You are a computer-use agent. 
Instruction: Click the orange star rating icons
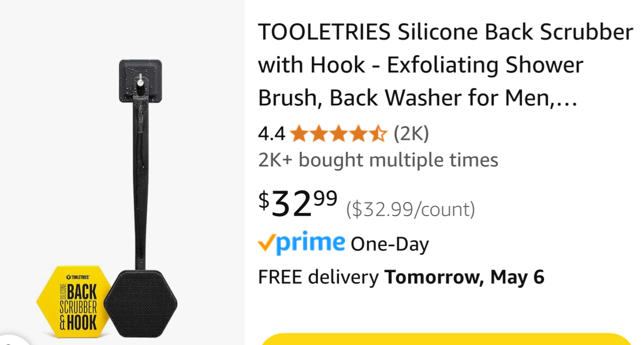tap(339, 134)
